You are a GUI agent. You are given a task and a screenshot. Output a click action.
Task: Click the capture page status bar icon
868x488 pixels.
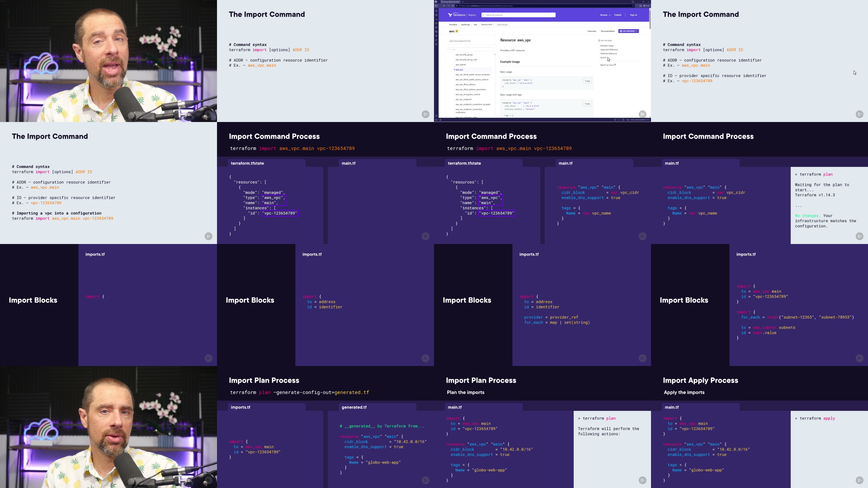[x=615, y=120]
